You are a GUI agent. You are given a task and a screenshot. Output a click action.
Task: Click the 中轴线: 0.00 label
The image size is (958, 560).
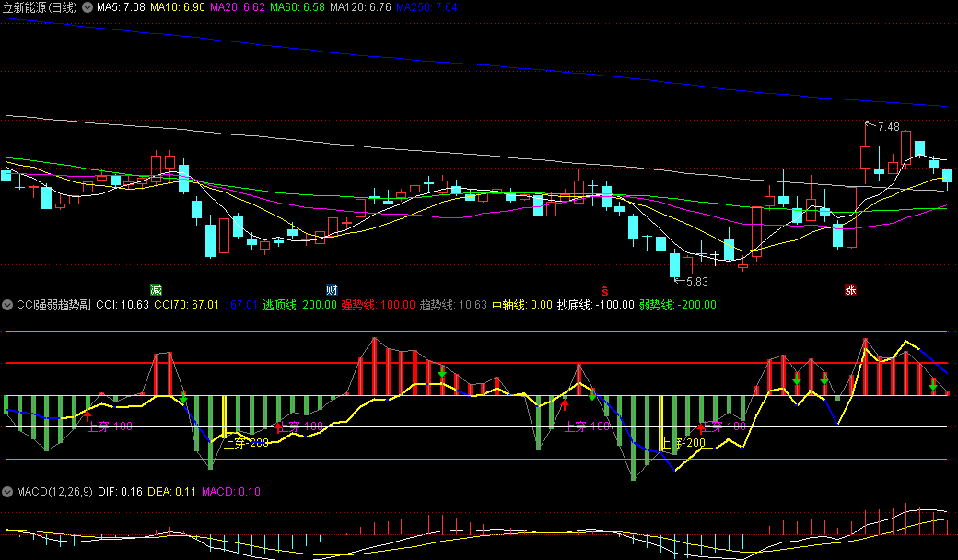[522, 305]
